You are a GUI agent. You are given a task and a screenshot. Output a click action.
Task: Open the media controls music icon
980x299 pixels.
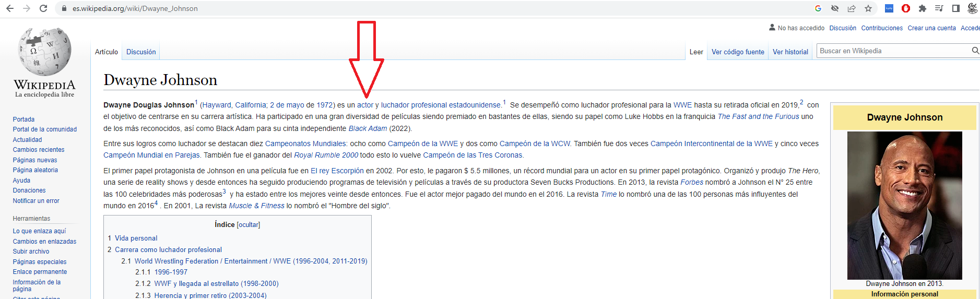(939, 8)
